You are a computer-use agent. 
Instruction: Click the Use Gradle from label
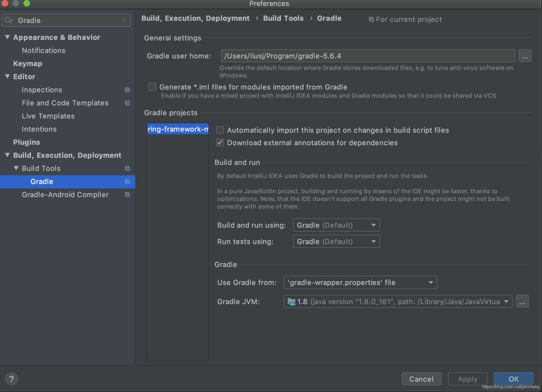247,283
